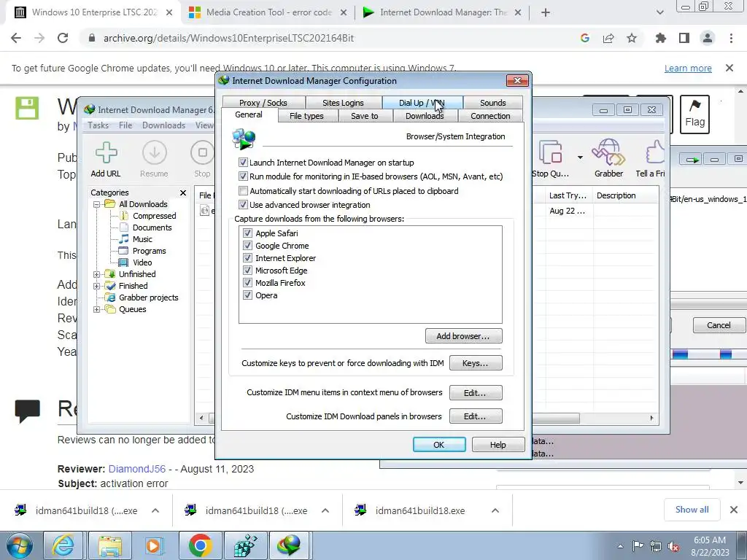Screen dimensions: 747x560
Task: Expand Finished category node
Action: pos(97,286)
